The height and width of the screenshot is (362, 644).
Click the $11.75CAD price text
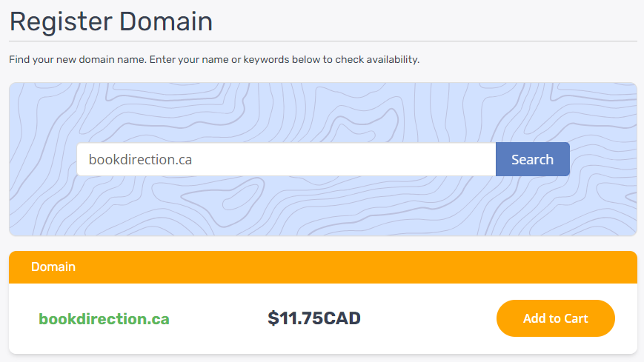314,318
